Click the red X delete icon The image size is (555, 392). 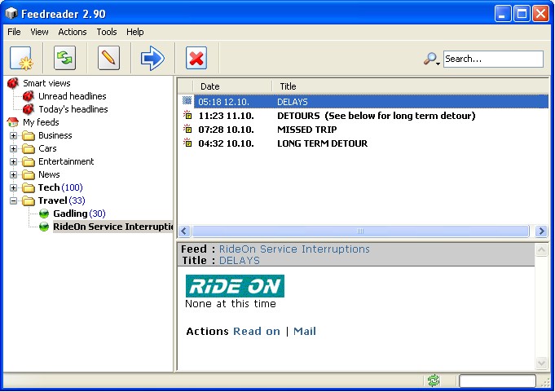tap(196, 59)
